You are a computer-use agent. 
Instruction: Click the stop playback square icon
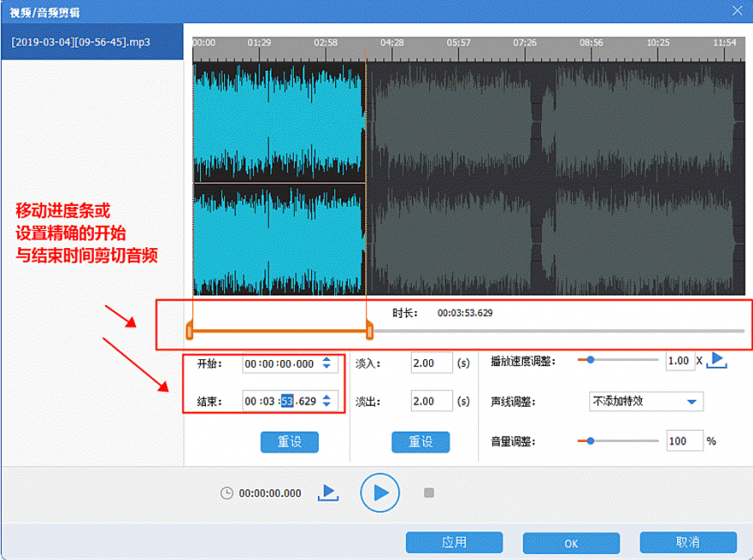click(429, 493)
